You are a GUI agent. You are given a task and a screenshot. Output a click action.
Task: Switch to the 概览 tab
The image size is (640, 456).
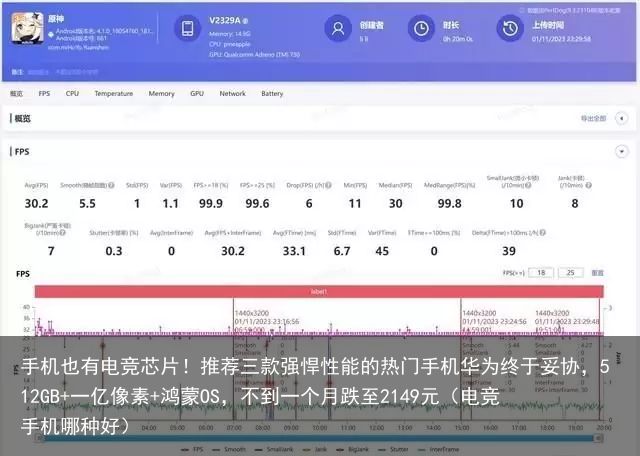pyautogui.click(x=16, y=93)
